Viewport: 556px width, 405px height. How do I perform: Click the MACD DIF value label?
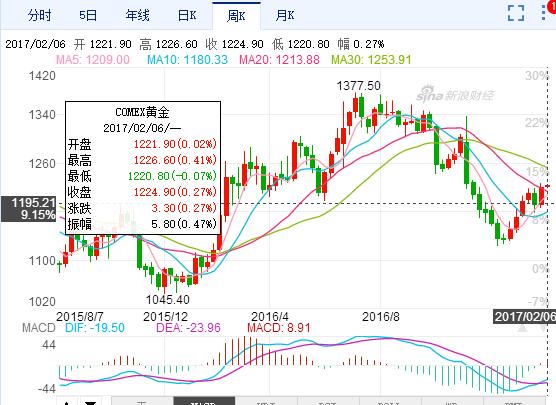click(x=95, y=327)
